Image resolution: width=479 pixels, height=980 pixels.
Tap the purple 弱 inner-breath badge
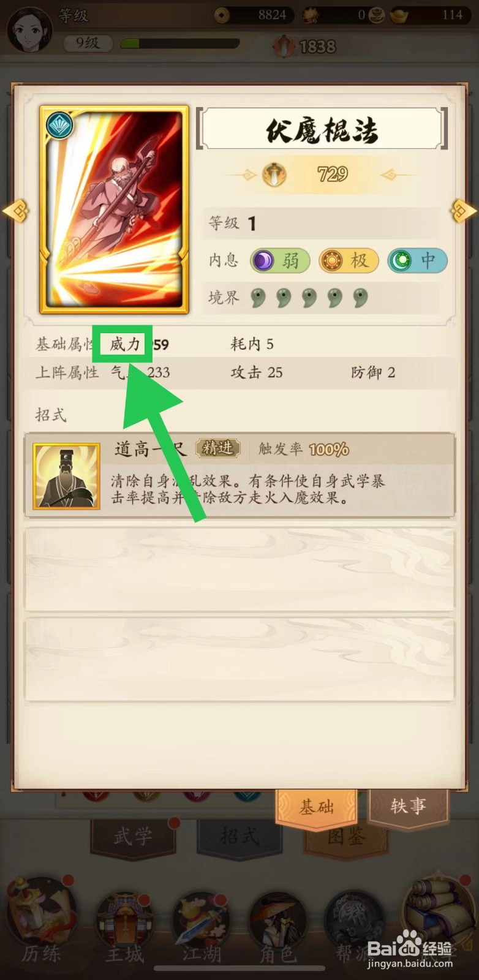click(x=280, y=261)
